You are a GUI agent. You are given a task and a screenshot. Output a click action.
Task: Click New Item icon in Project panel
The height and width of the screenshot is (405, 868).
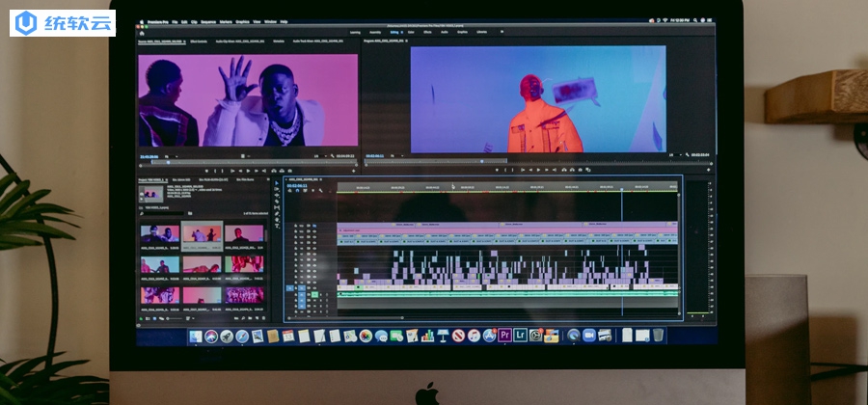(257, 318)
